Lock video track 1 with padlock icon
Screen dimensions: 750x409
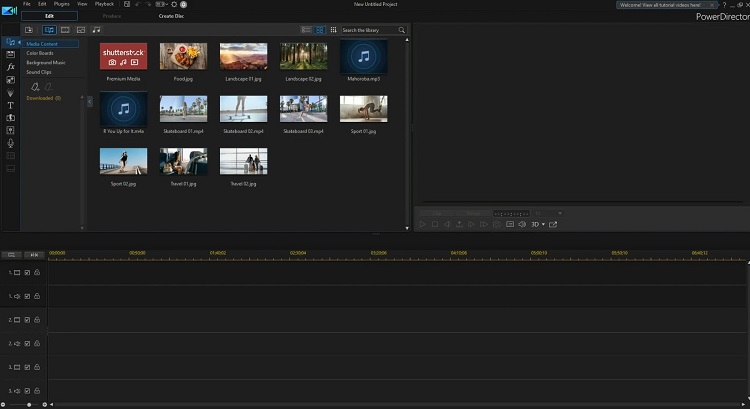tap(37, 272)
